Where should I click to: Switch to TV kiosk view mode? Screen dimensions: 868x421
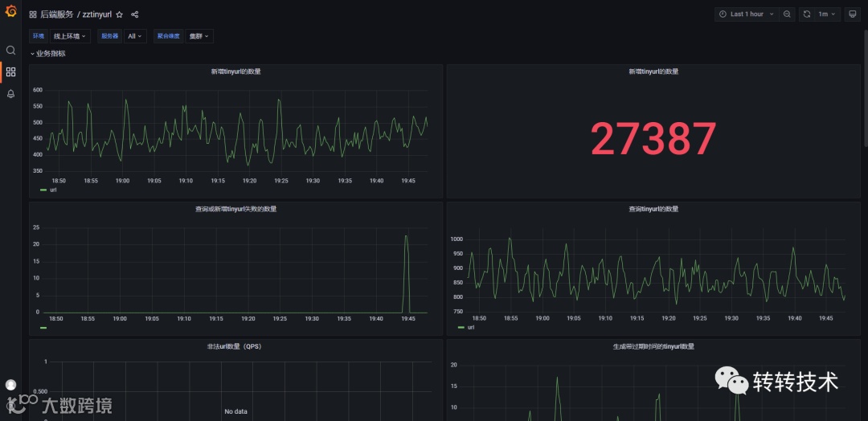pos(853,14)
